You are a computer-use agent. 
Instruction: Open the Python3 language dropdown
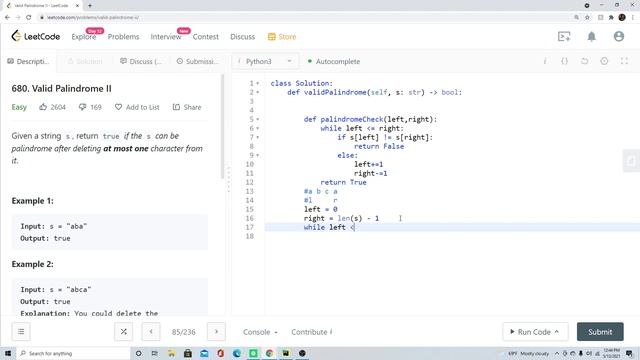265,61
